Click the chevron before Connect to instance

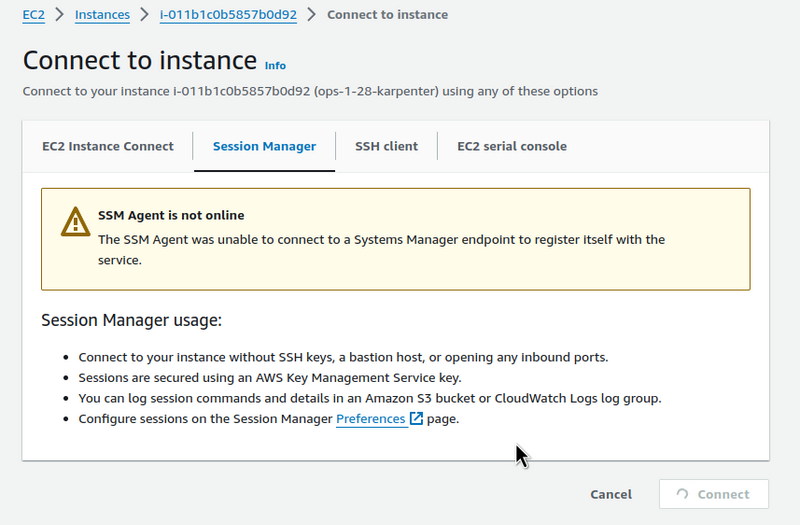point(312,14)
